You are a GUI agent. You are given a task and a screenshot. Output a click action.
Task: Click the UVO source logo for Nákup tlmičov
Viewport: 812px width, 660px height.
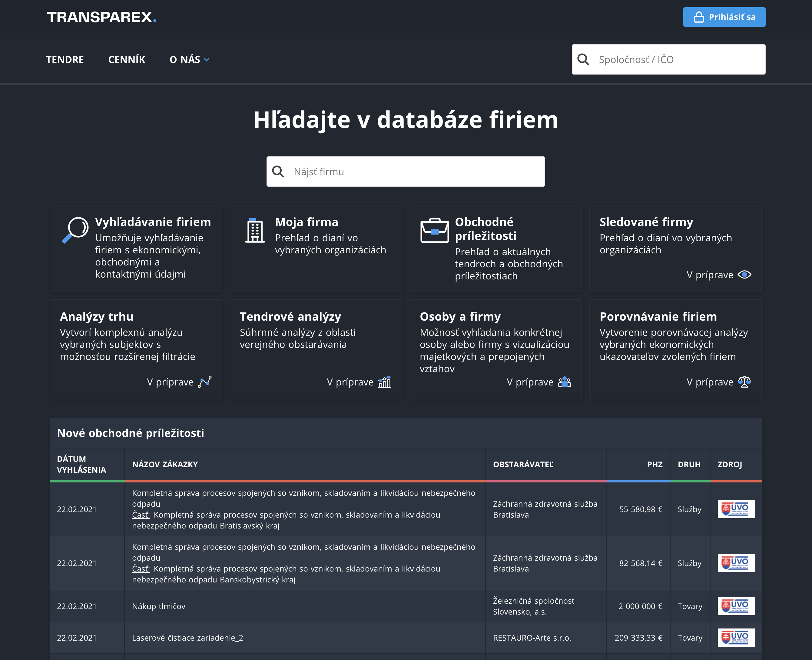[736, 606]
